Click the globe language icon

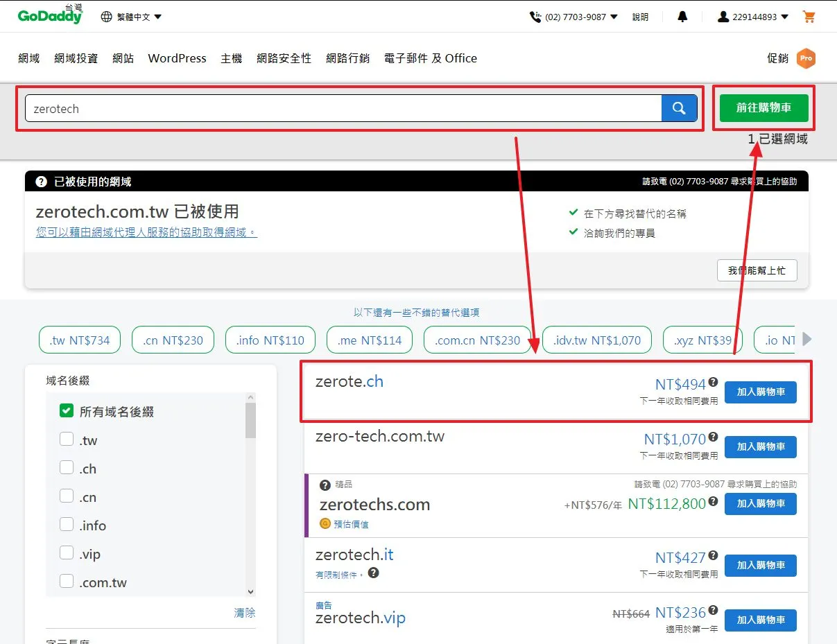click(x=107, y=17)
